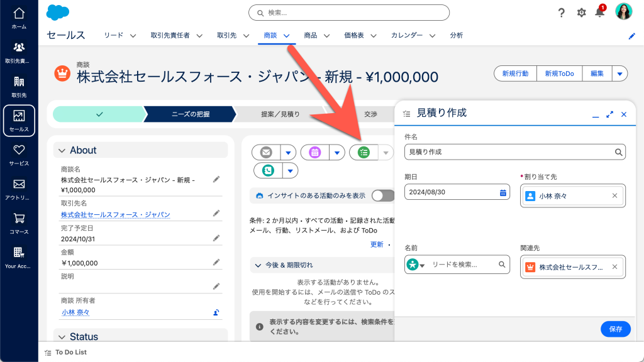
Task: Switch to the Accounts tab
Action: click(226, 35)
